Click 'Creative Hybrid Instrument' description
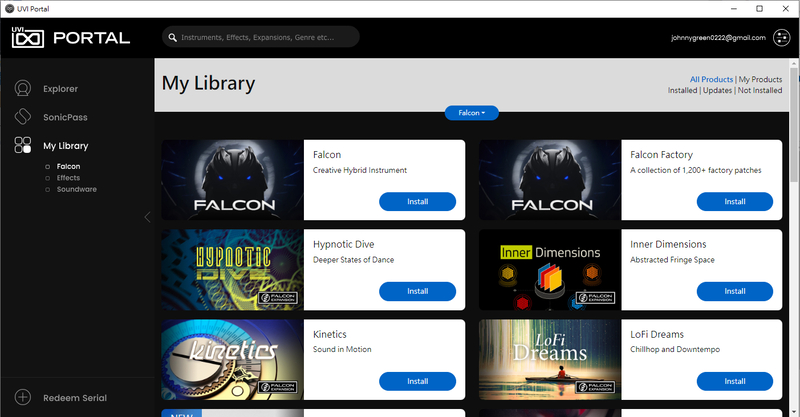The width and height of the screenshot is (800, 417). point(360,170)
